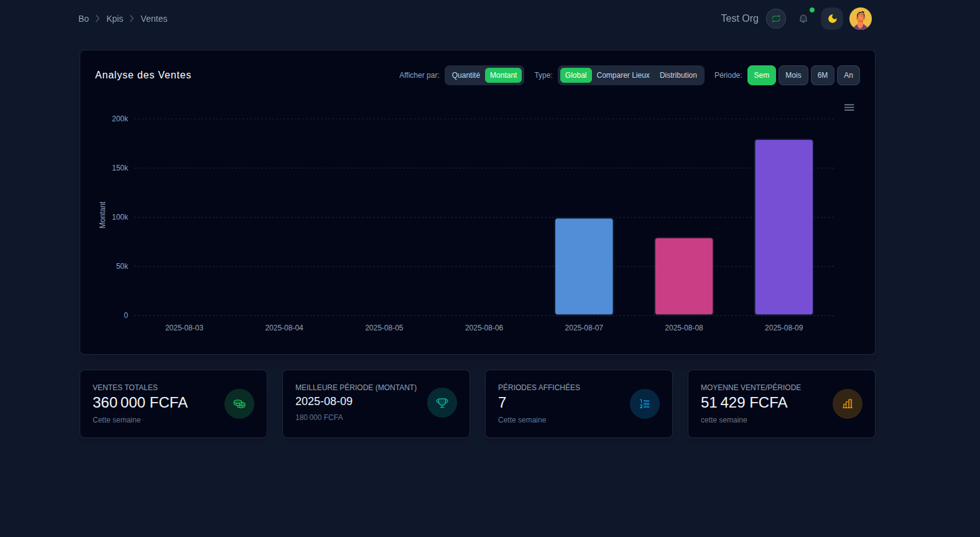Click the blue 2025-08-07 bar
Screen dimensions: 980x537
point(584,266)
